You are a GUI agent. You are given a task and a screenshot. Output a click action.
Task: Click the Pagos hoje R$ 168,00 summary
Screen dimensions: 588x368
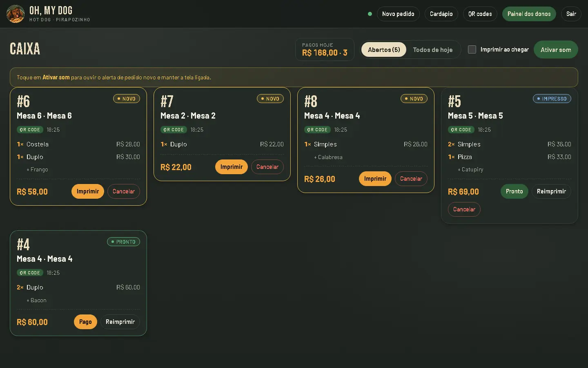[x=325, y=49]
